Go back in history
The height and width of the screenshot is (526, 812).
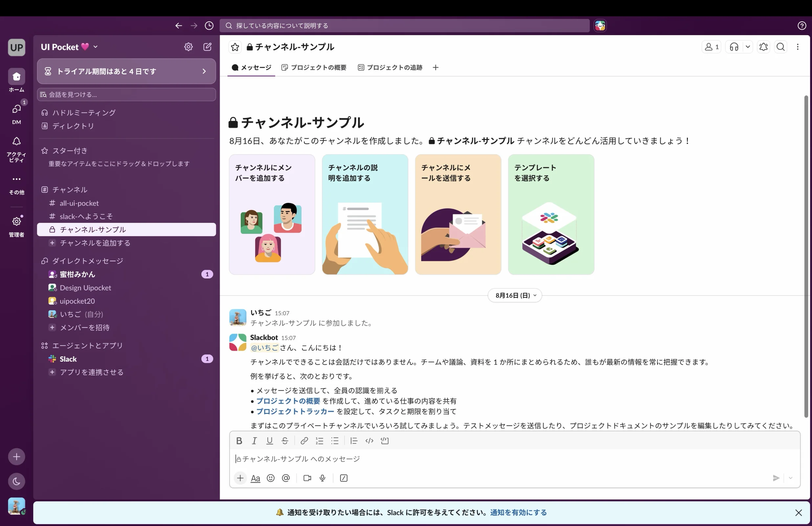tap(178, 26)
